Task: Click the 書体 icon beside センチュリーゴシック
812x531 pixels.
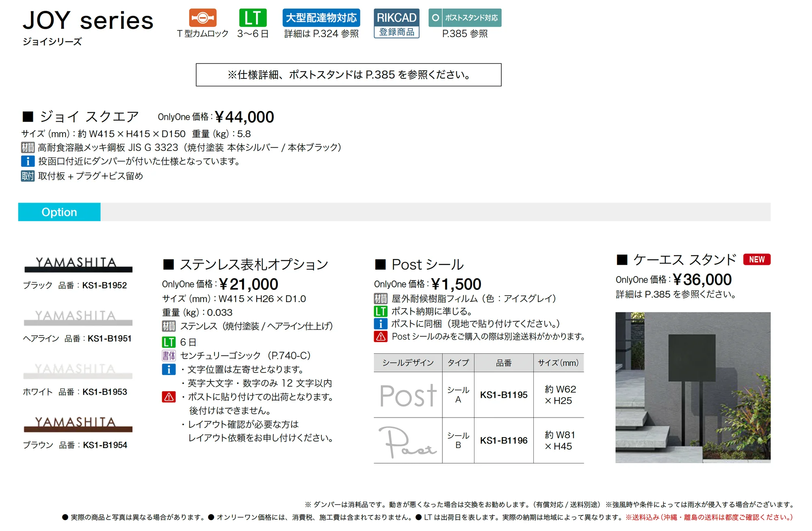Action: point(169,356)
